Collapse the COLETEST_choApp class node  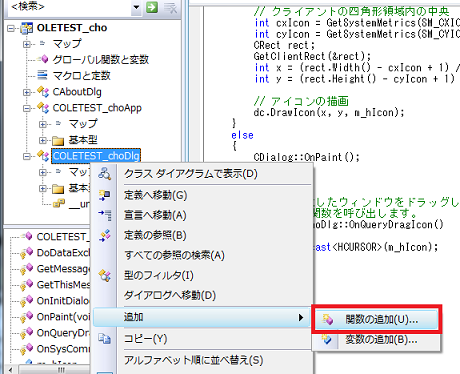tap(27, 108)
